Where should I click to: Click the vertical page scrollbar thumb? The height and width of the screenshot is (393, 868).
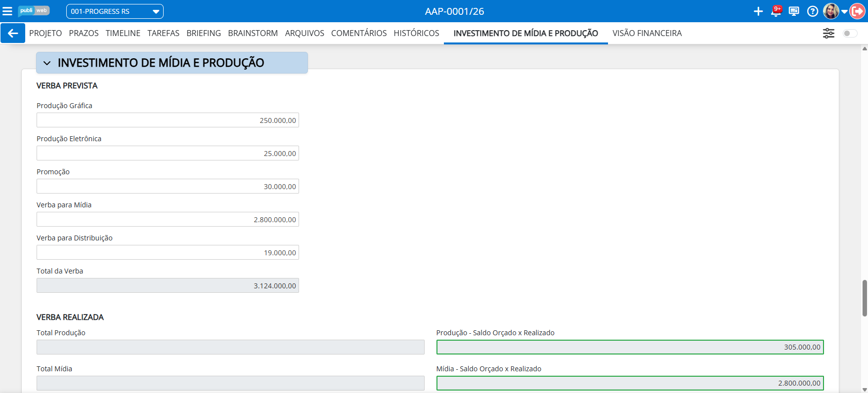pos(865,298)
